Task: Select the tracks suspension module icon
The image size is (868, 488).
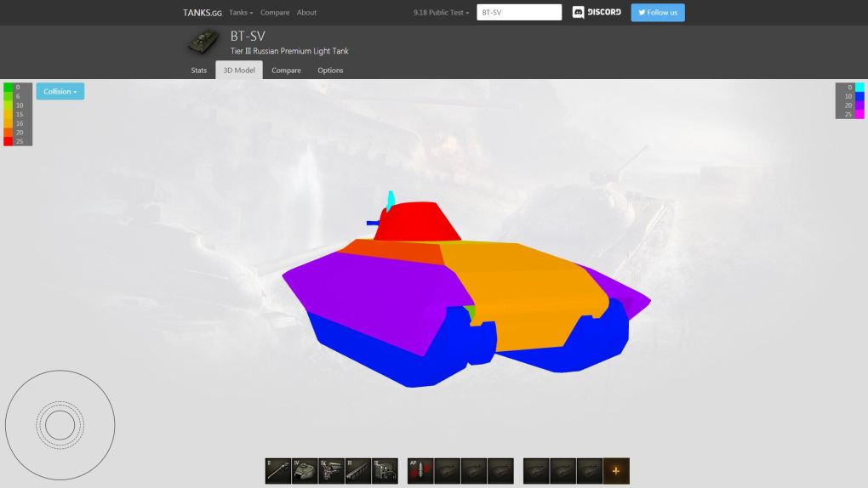Action: [357, 471]
